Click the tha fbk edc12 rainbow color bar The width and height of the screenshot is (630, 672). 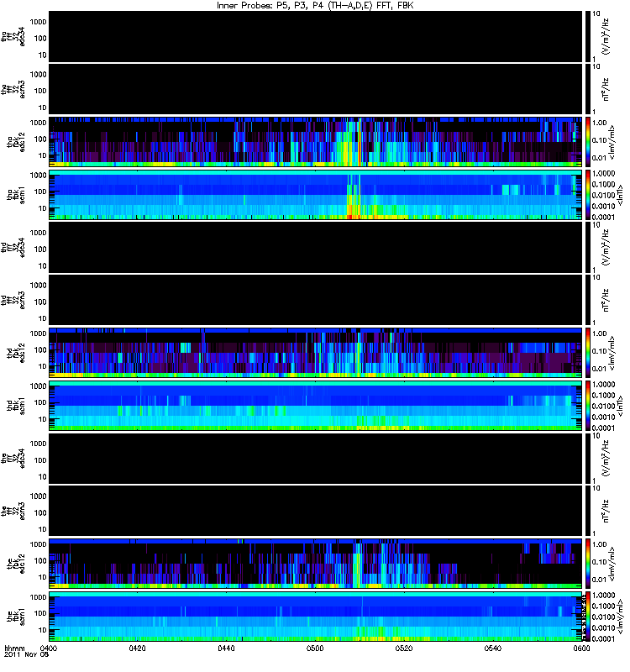coord(588,141)
